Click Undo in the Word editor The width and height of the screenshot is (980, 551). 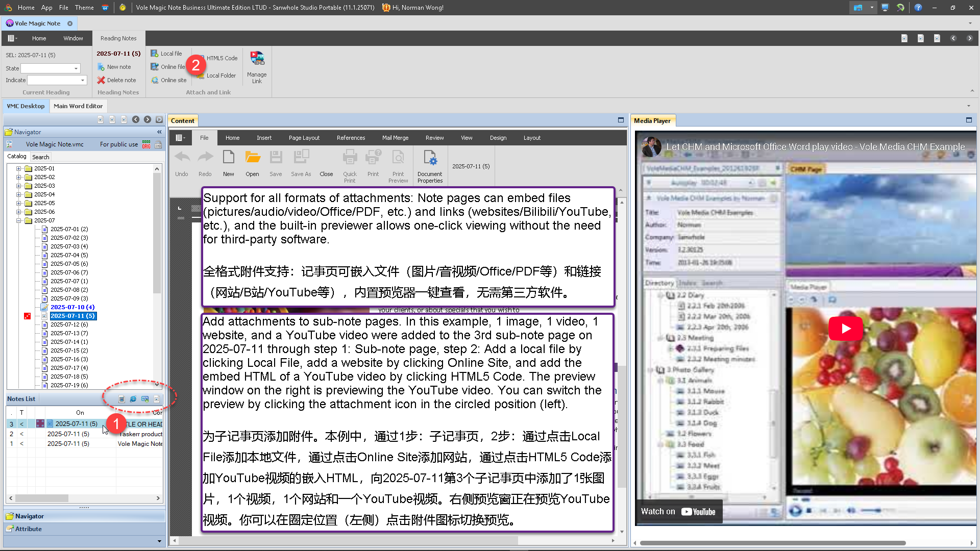(182, 163)
